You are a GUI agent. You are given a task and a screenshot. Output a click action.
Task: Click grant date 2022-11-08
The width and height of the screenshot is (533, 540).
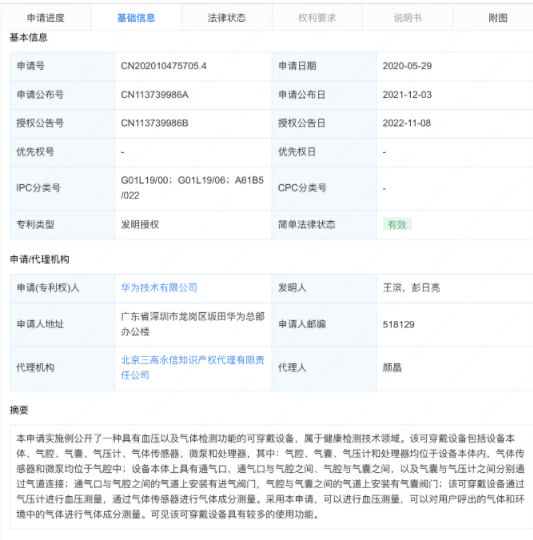[407, 123]
